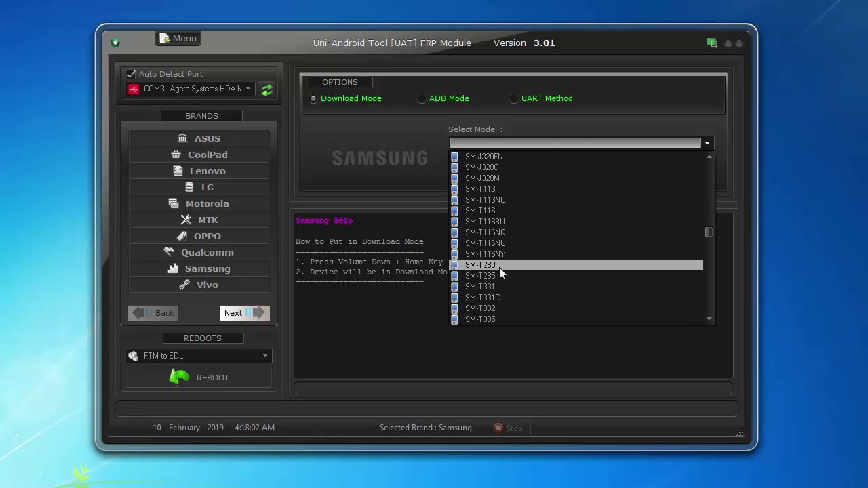
Task: Click the green window icon in the title bar
Action: 711,43
